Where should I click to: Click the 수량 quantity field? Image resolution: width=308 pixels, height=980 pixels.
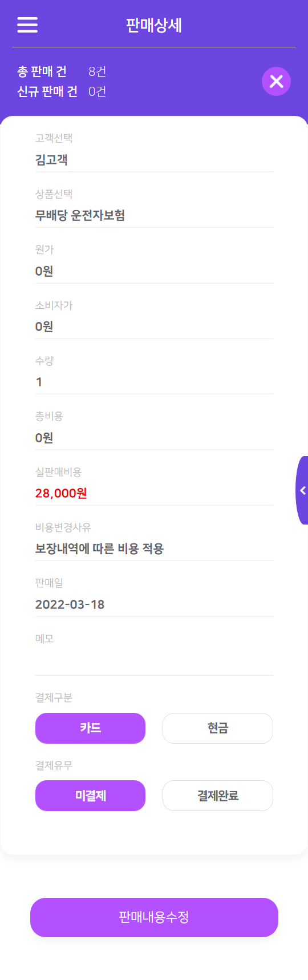[x=154, y=382]
